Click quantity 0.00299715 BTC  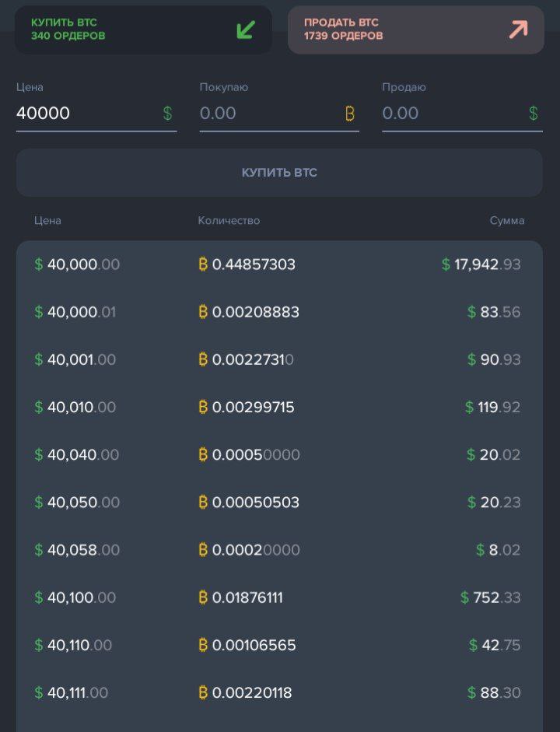click(247, 407)
